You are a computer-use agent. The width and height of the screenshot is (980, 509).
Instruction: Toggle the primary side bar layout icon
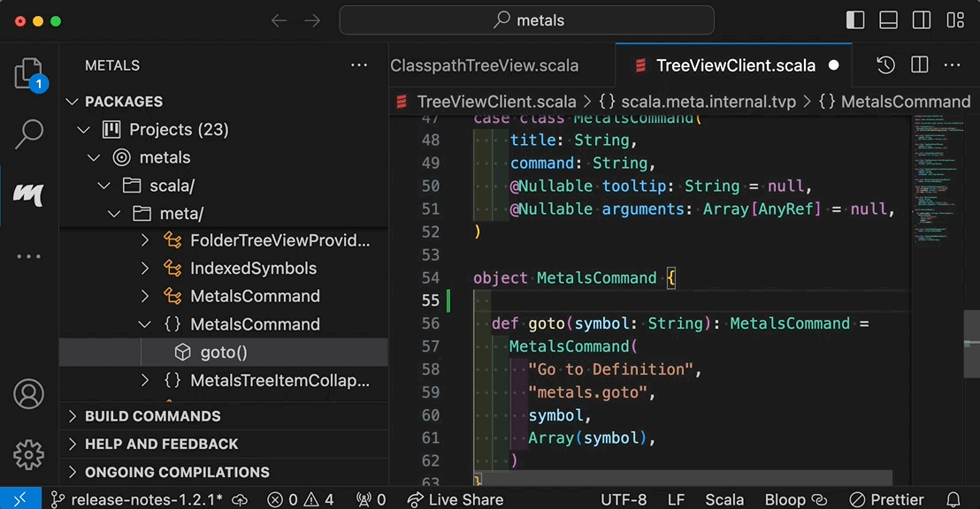point(855,20)
